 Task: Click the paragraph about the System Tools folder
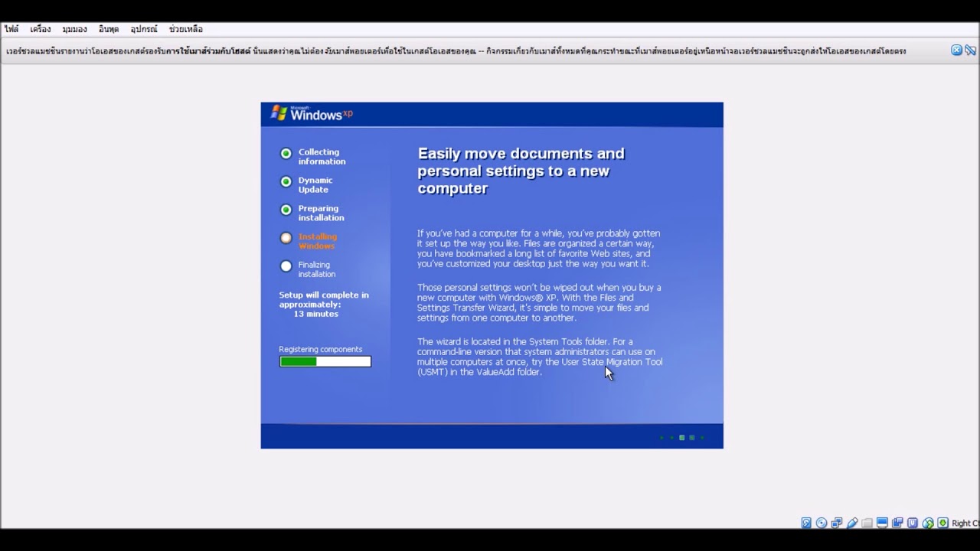tap(540, 357)
